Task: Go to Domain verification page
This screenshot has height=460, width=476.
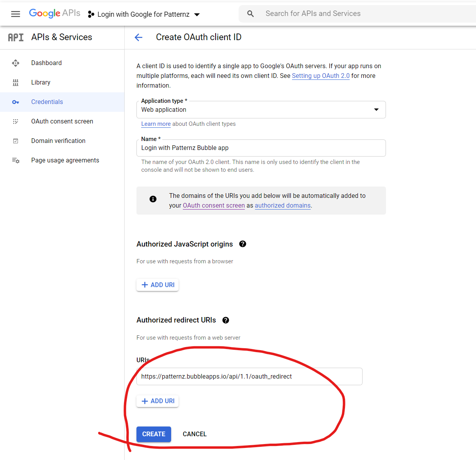Action: pos(58,141)
